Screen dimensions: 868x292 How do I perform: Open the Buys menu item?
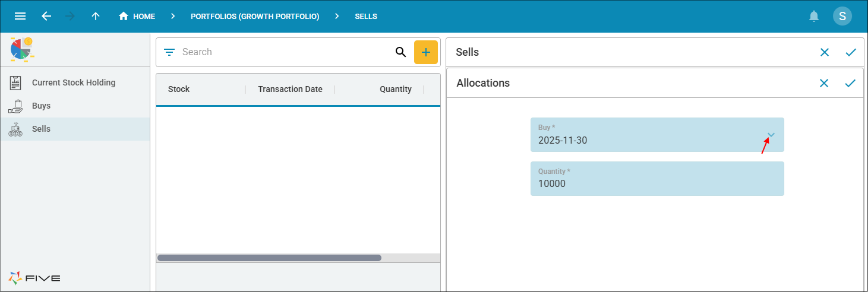[75, 106]
